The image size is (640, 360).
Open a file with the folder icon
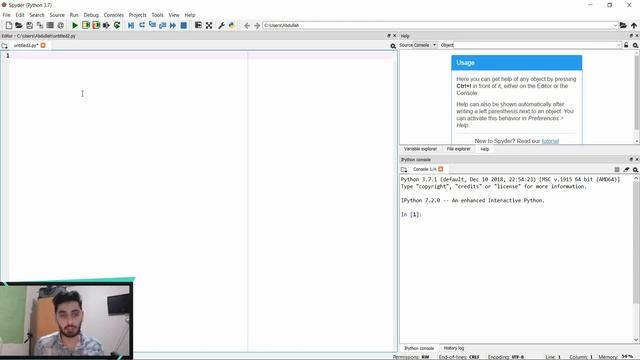(x=19, y=25)
